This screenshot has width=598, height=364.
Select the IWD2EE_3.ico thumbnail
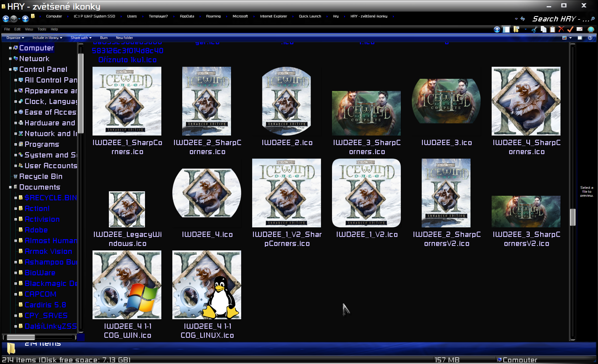[x=446, y=101]
